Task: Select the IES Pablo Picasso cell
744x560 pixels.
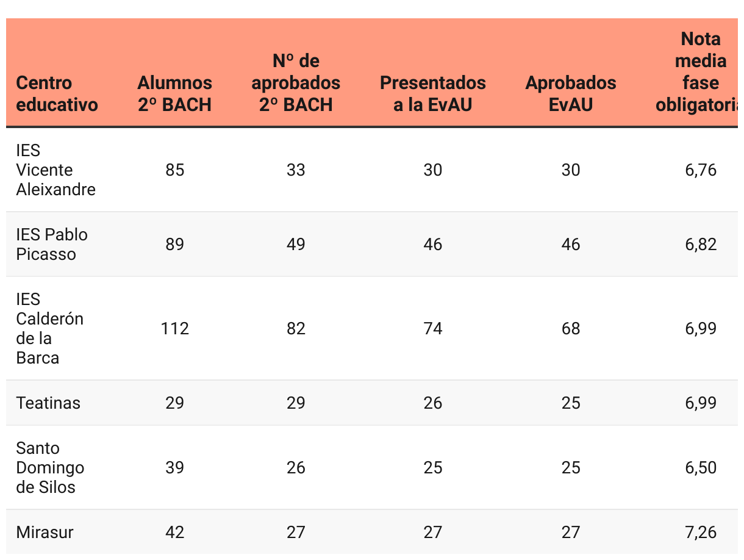Action: (x=52, y=245)
